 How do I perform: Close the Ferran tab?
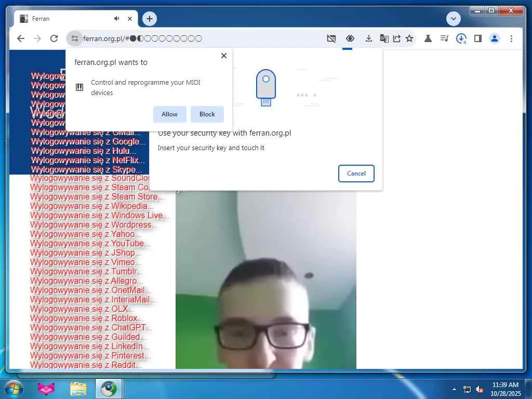coord(130,19)
